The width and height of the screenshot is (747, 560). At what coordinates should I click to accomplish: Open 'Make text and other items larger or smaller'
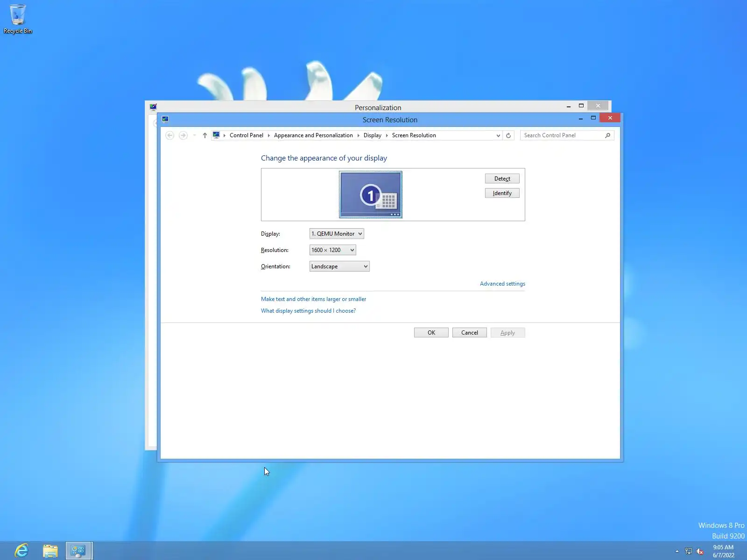[313, 299]
